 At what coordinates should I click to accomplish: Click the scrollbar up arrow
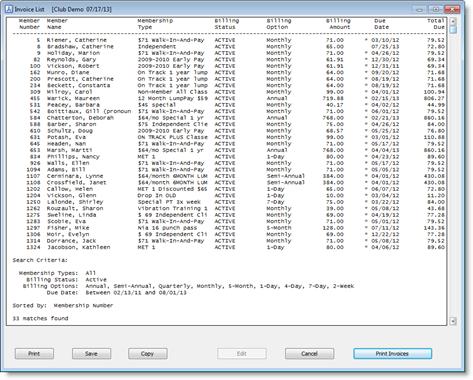click(453, 21)
